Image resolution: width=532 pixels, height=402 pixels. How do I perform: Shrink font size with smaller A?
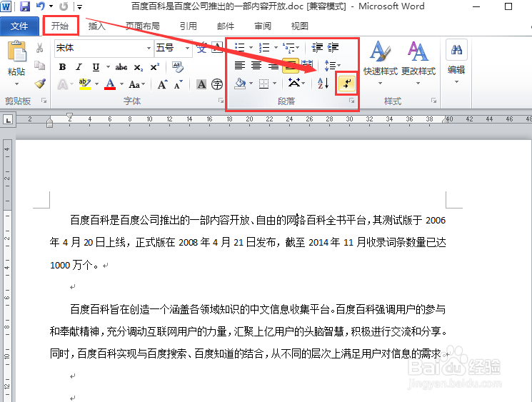coord(178,84)
